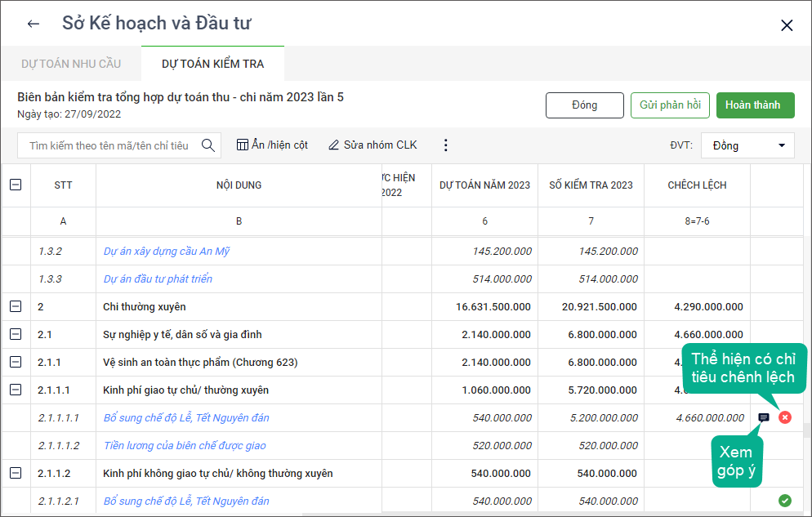The width and height of the screenshot is (812, 517).
Task: Click the search magnifier icon
Action: click(208, 145)
